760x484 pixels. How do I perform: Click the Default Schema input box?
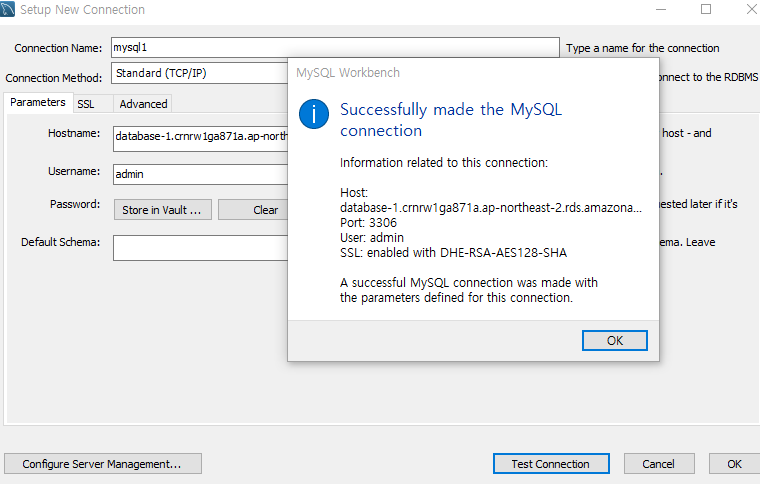[201, 248]
